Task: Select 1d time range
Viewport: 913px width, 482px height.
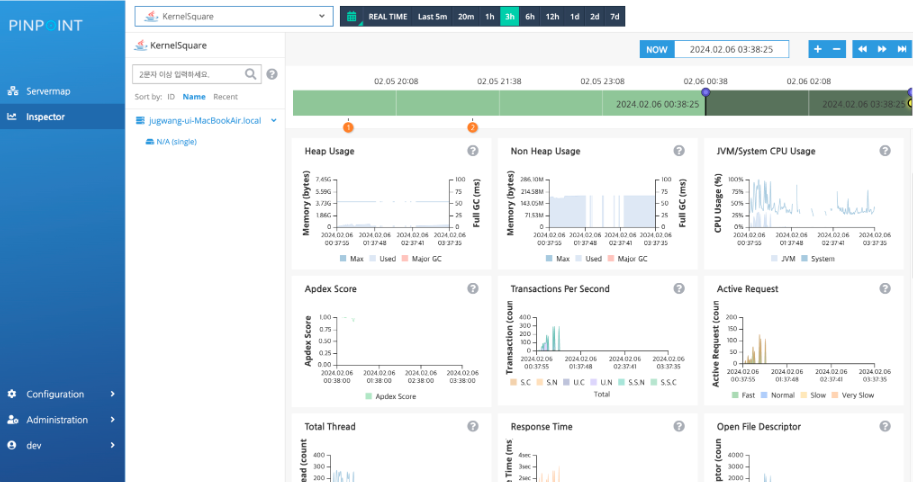Action: [x=575, y=16]
